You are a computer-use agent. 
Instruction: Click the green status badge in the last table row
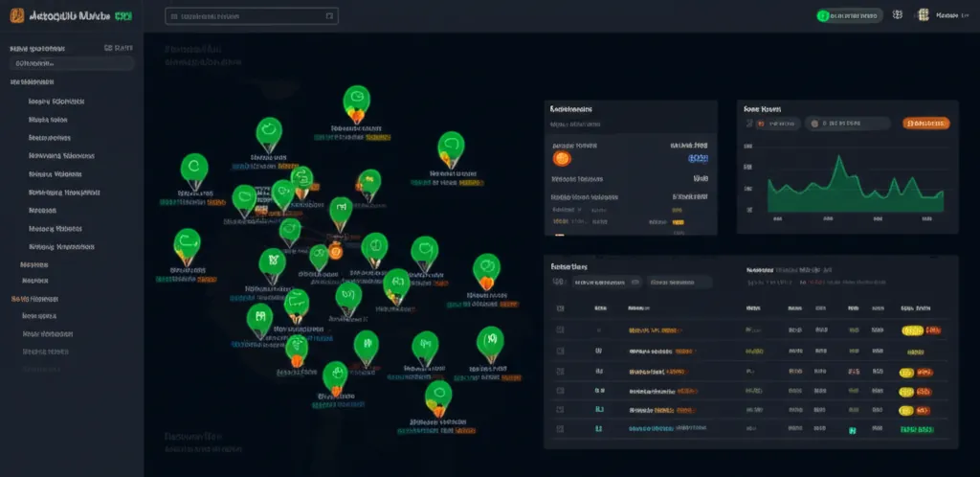pos(917,429)
